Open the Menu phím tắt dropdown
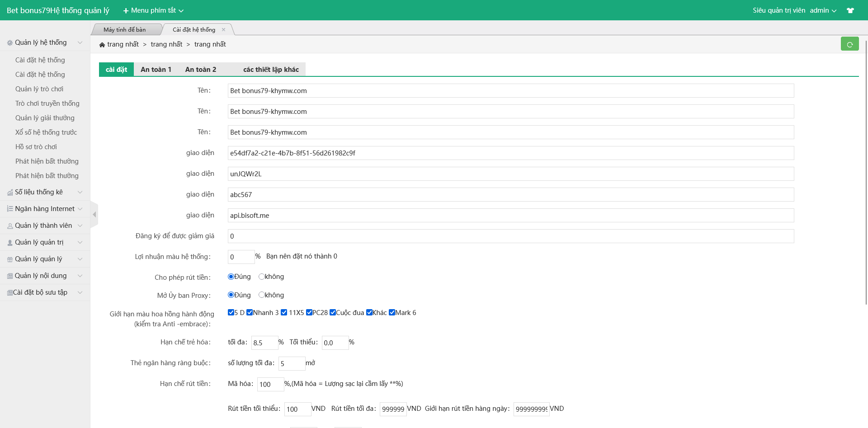The image size is (868, 428). (x=153, y=10)
